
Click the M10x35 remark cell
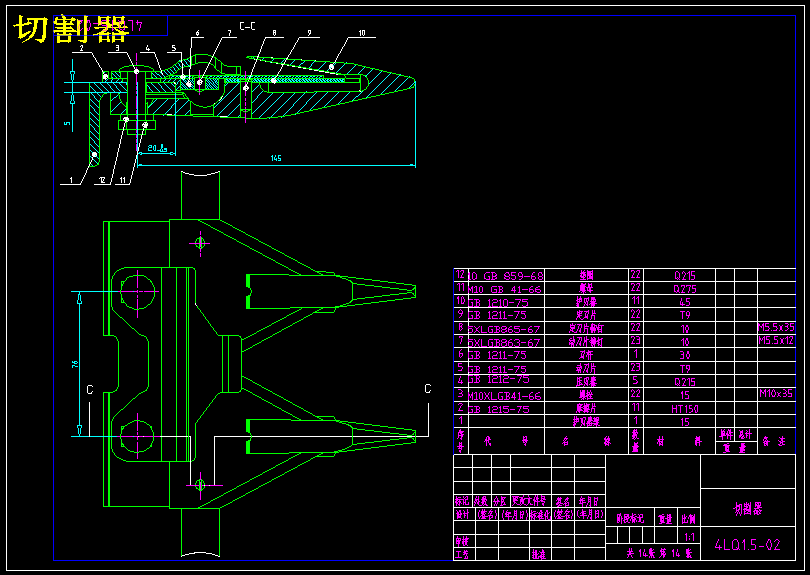776,394
